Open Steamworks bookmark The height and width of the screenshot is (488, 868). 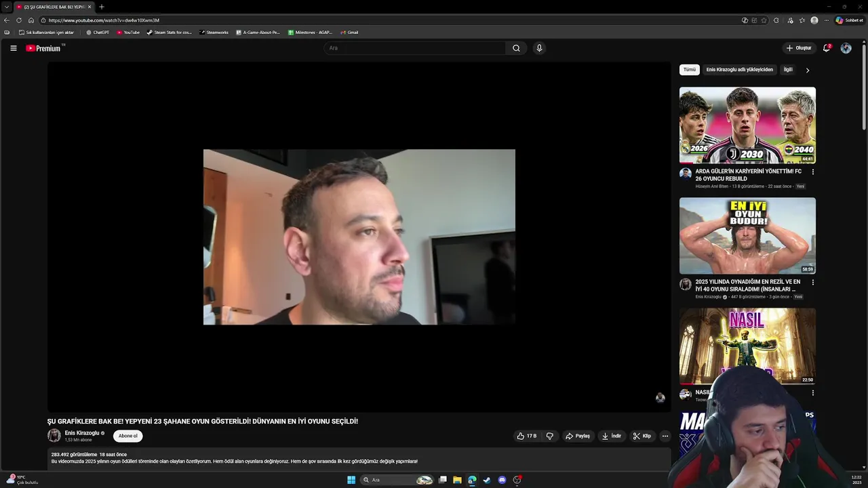pyautogui.click(x=214, y=33)
